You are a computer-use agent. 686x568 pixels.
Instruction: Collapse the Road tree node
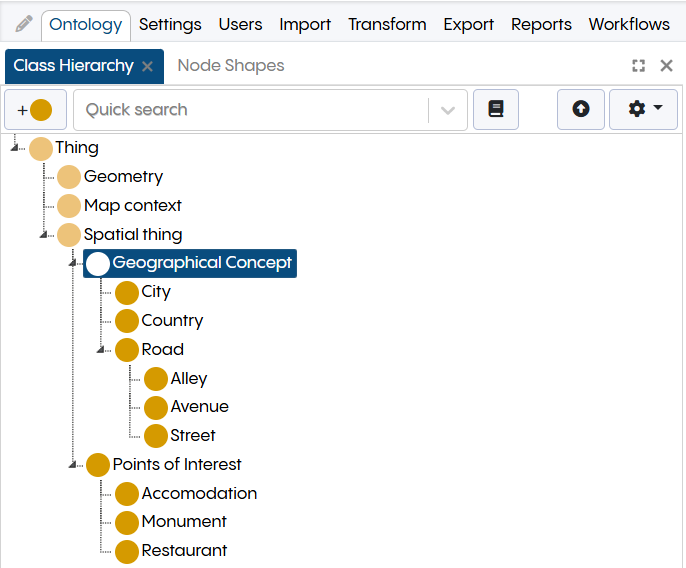point(102,350)
